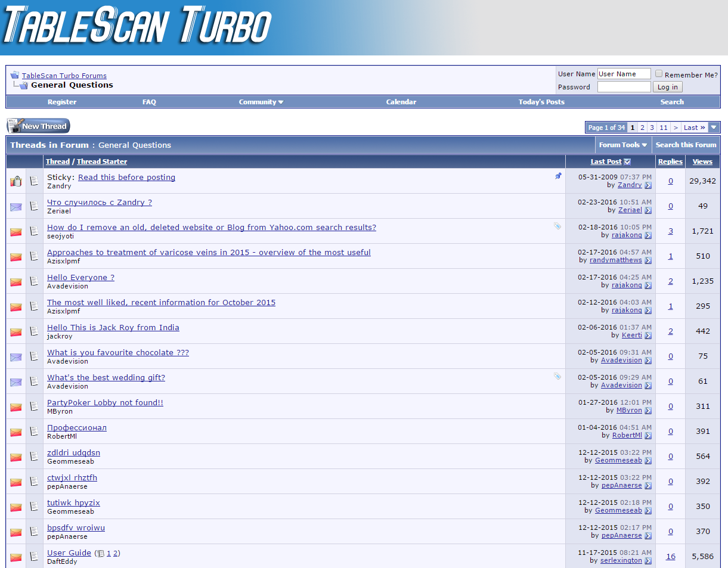Click the tag icon on best wedding gift thread
Image resolution: width=728 pixels, height=568 pixels.
(x=557, y=377)
